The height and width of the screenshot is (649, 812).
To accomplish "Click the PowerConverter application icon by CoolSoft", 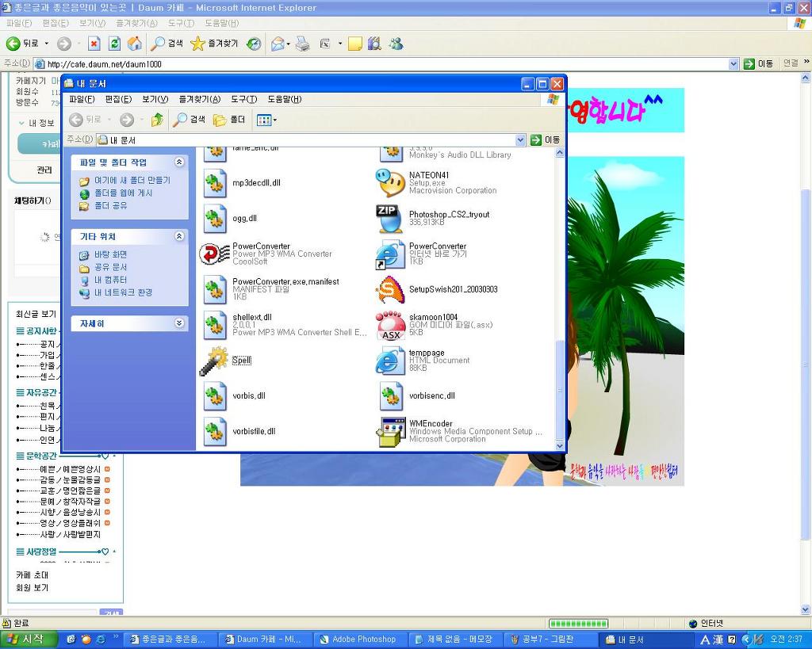I will pyautogui.click(x=214, y=254).
